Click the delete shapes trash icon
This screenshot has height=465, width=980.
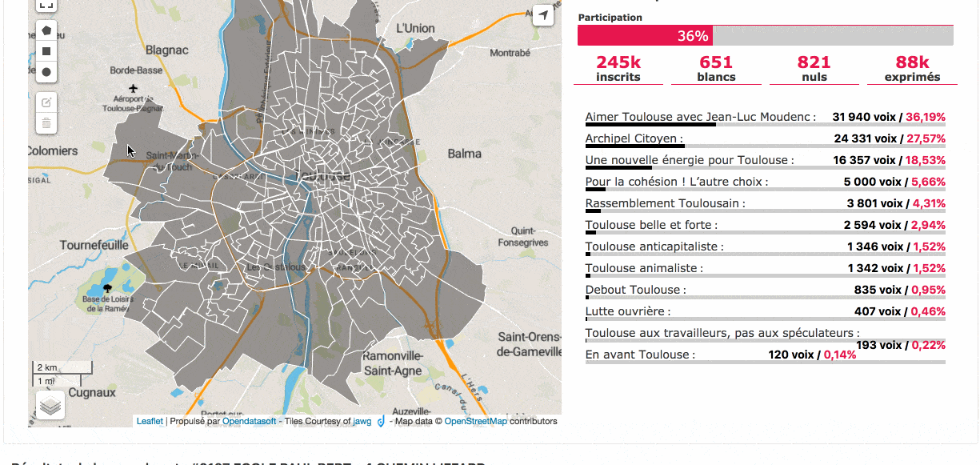46,123
